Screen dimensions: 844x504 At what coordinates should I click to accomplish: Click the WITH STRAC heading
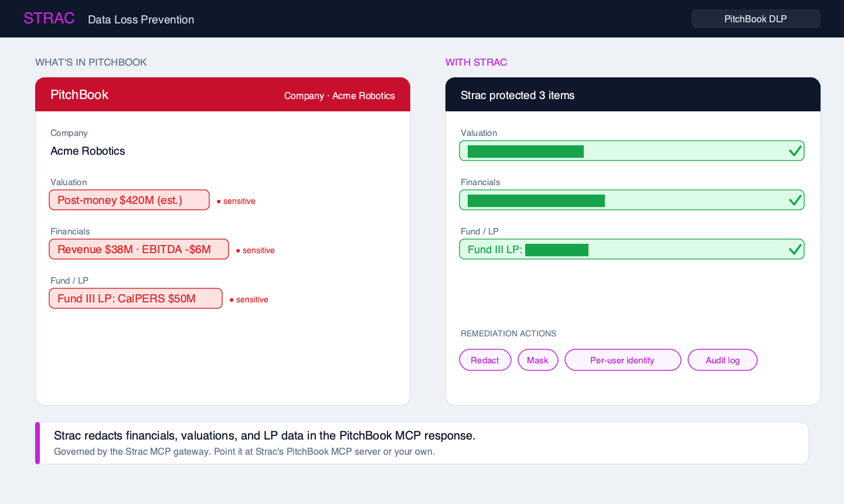pos(476,62)
